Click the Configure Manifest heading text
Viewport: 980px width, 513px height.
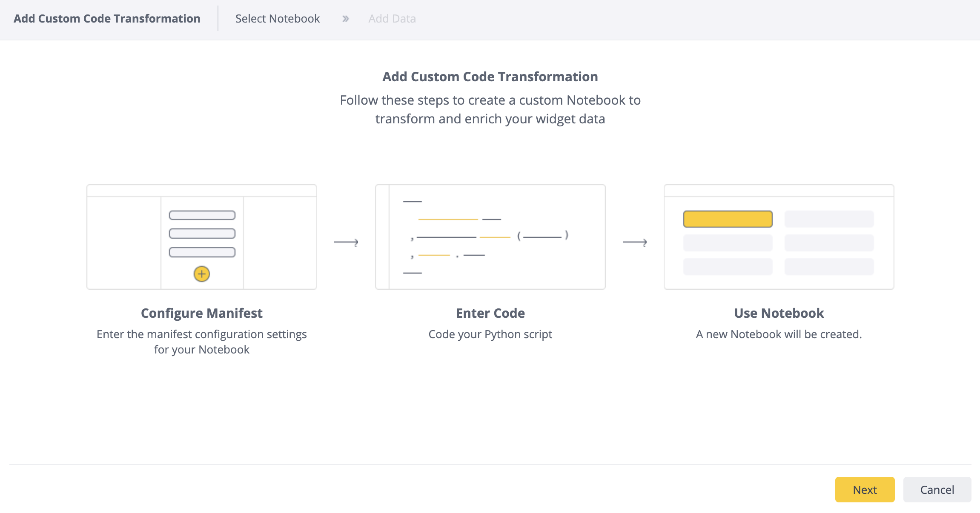click(x=201, y=313)
